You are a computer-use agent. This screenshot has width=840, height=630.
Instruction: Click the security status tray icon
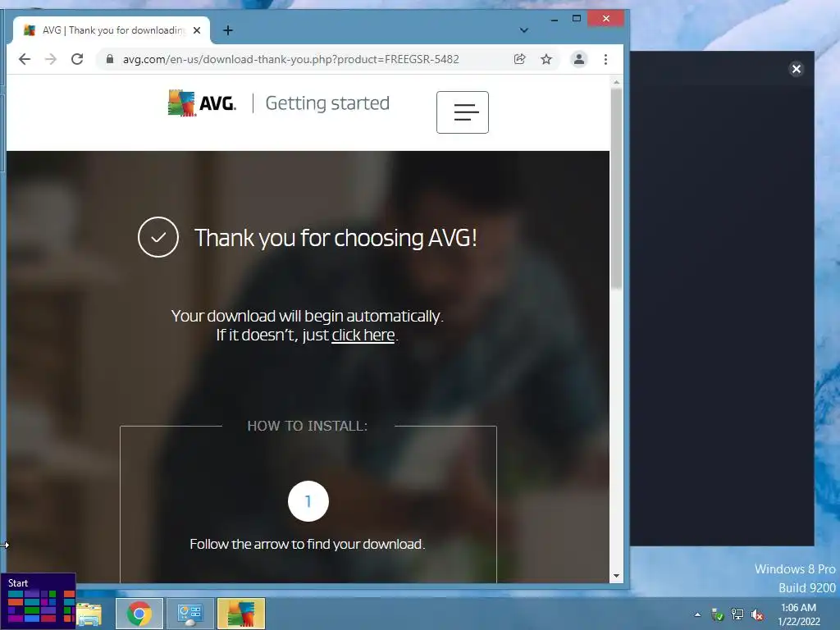(x=717, y=614)
